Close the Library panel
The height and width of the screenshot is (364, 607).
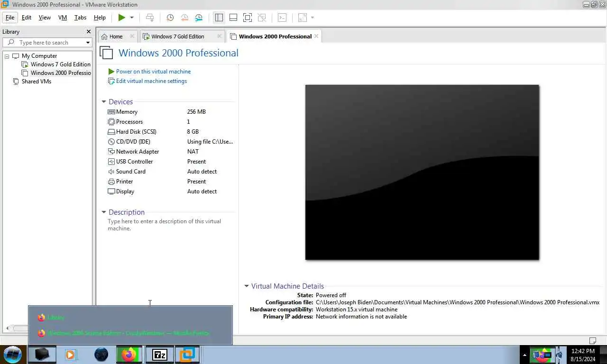coord(88,32)
